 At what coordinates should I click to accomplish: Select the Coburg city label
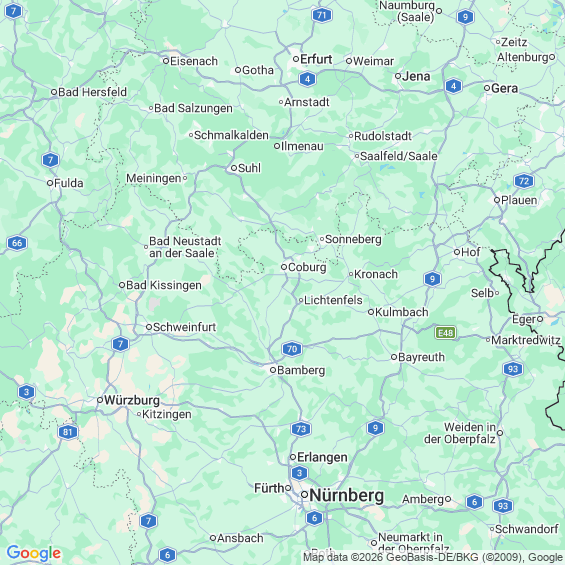coord(307,267)
